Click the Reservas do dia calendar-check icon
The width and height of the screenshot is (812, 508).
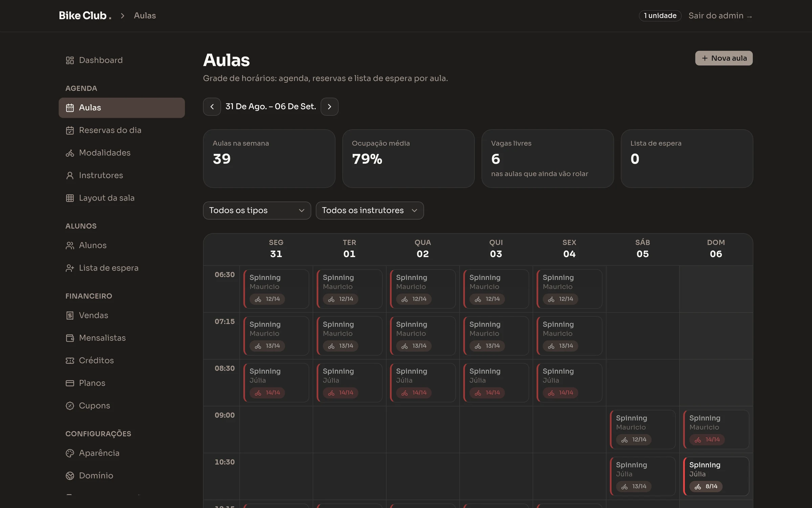click(70, 130)
